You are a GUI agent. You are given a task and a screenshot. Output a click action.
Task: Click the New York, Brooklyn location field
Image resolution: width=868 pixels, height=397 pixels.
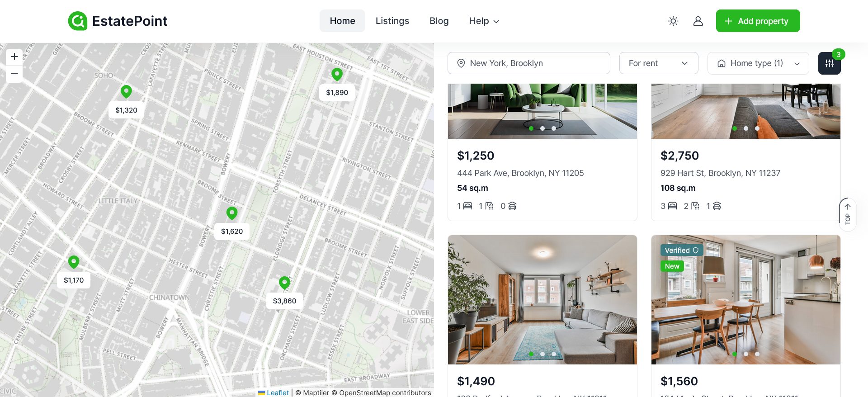529,63
